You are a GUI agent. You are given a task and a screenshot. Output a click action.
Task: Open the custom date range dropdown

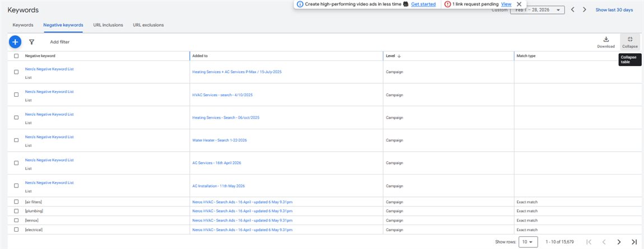(537, 10)
